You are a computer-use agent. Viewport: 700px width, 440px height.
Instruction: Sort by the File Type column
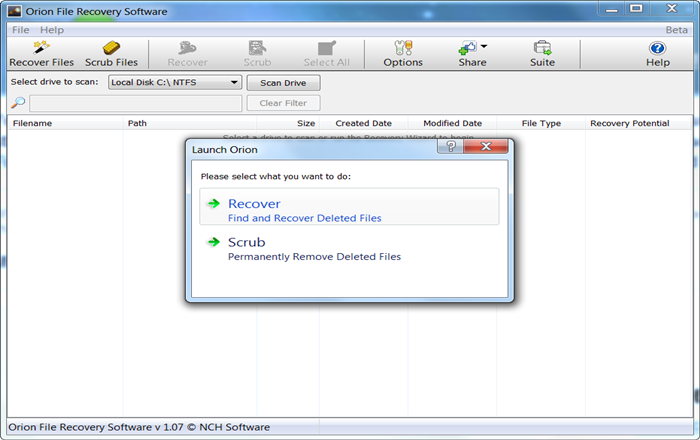(x=541, y=123)
